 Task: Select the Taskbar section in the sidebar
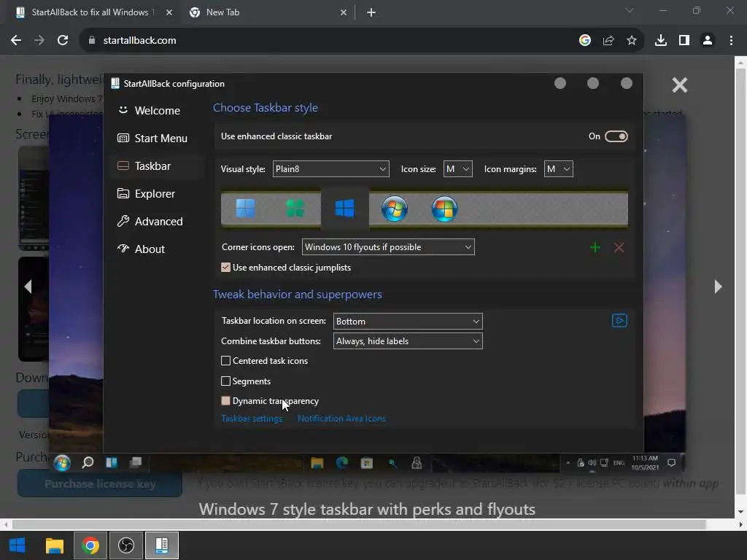[157, 166]
